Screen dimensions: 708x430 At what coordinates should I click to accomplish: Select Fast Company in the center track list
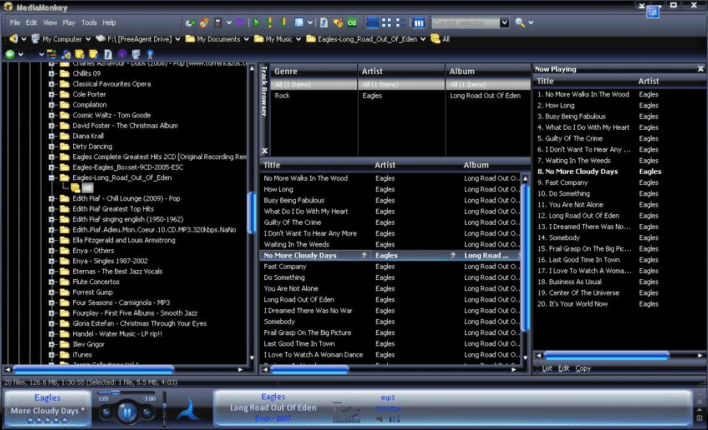point(285,266)
